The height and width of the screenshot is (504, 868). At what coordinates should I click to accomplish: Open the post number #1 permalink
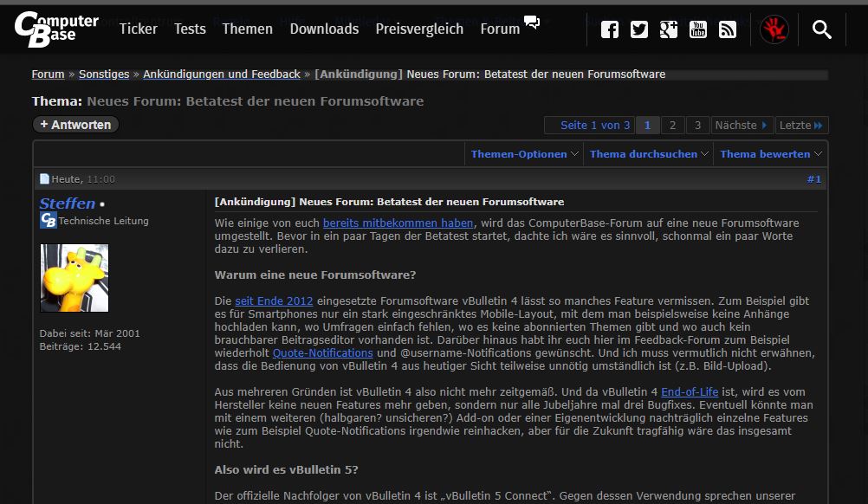click(x=813, y=178)
